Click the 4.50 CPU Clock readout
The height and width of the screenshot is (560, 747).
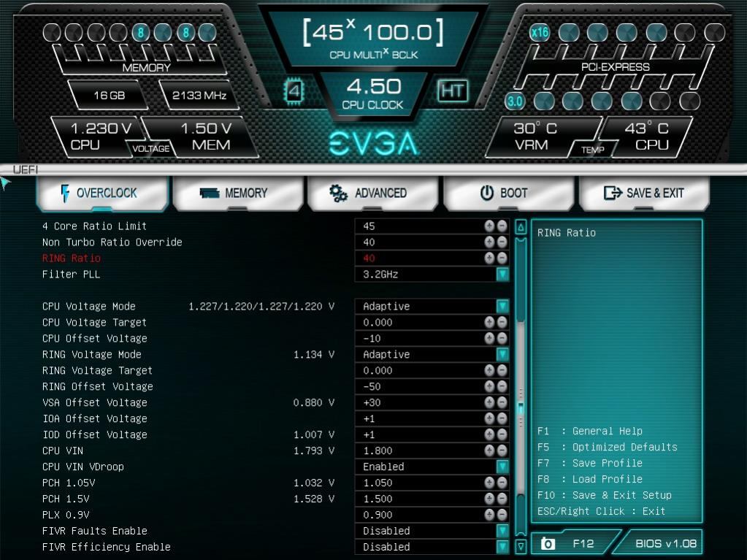click(373, 93)
